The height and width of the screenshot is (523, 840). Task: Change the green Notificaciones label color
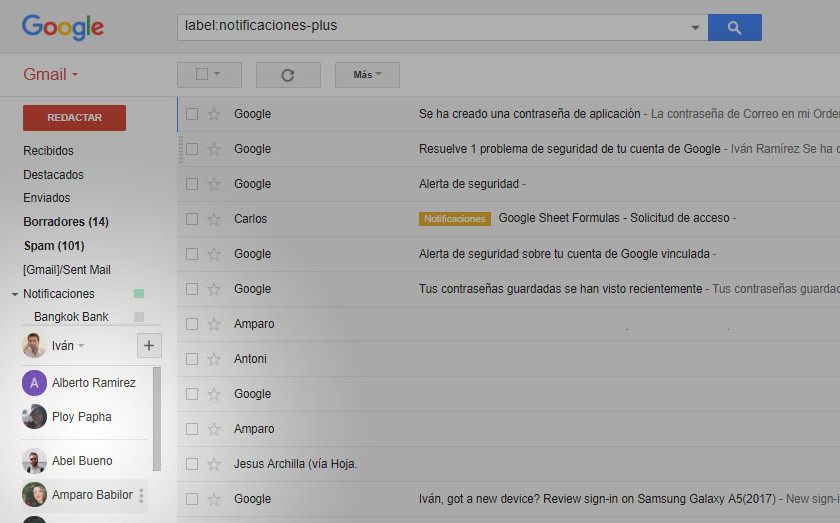click(139, 294)
